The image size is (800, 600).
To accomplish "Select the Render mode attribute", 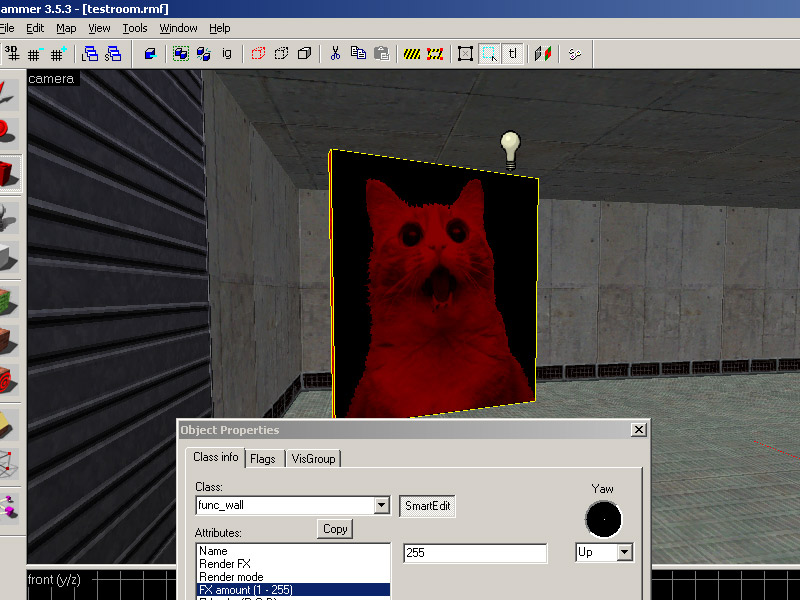I will coord(293,577).
